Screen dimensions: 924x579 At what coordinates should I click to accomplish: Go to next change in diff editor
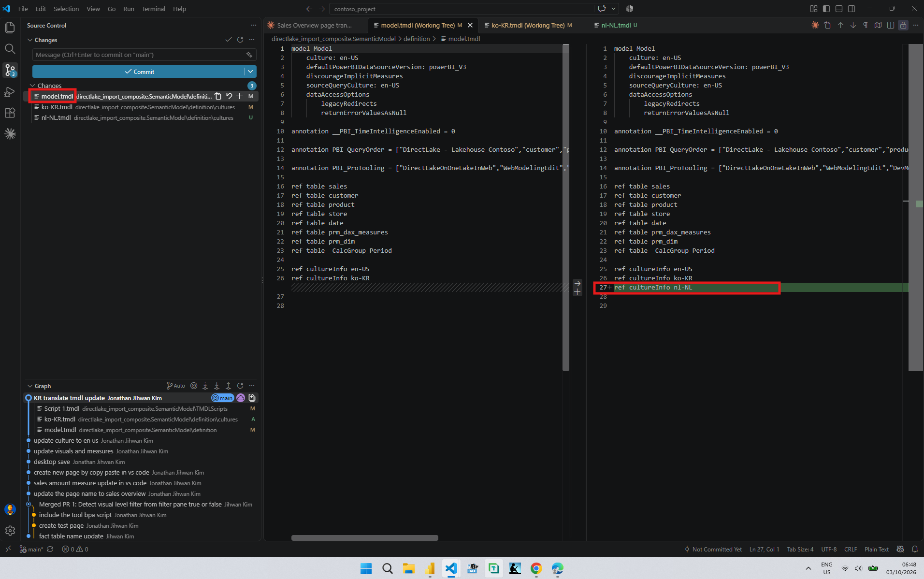[853, 25]
